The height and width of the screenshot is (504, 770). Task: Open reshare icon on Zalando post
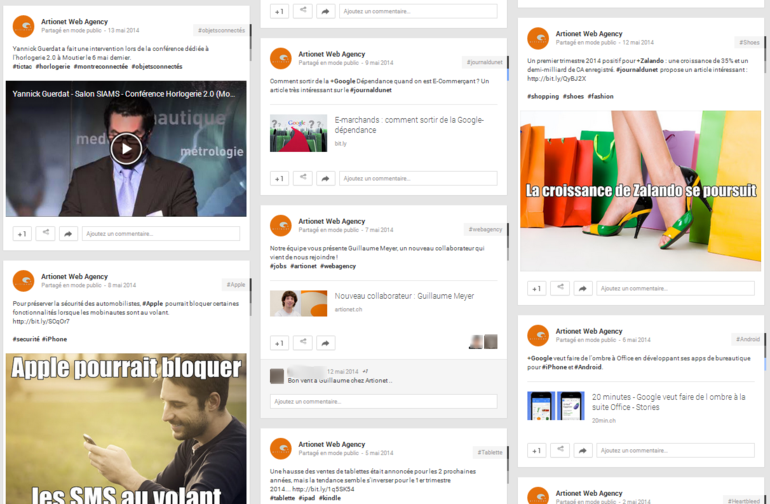[x=560, y=288]
